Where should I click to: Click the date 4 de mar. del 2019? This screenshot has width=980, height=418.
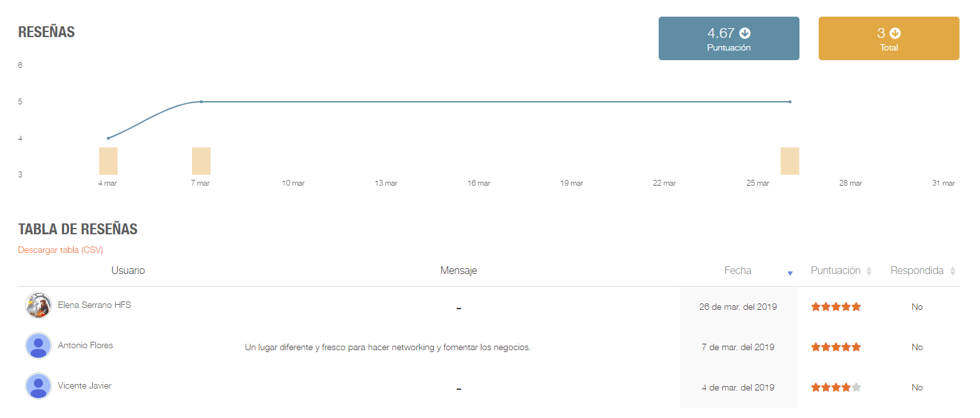pyautogui.click(x=738, y=387)
